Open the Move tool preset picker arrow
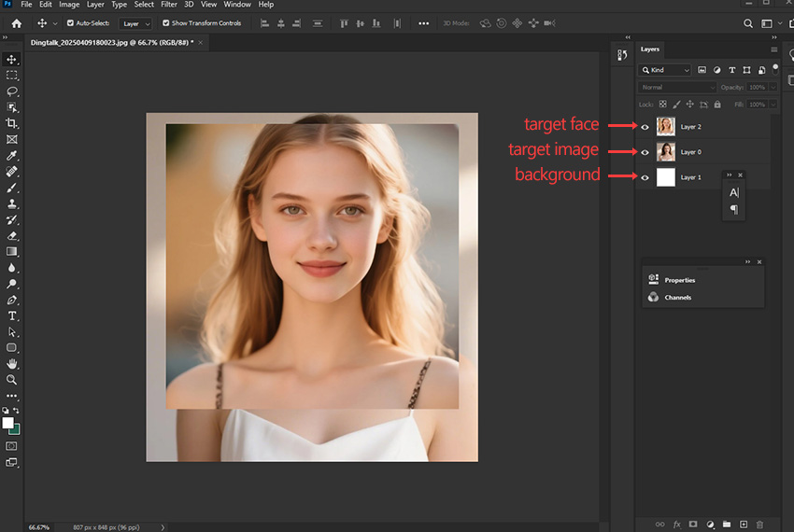 pos(55,23)
